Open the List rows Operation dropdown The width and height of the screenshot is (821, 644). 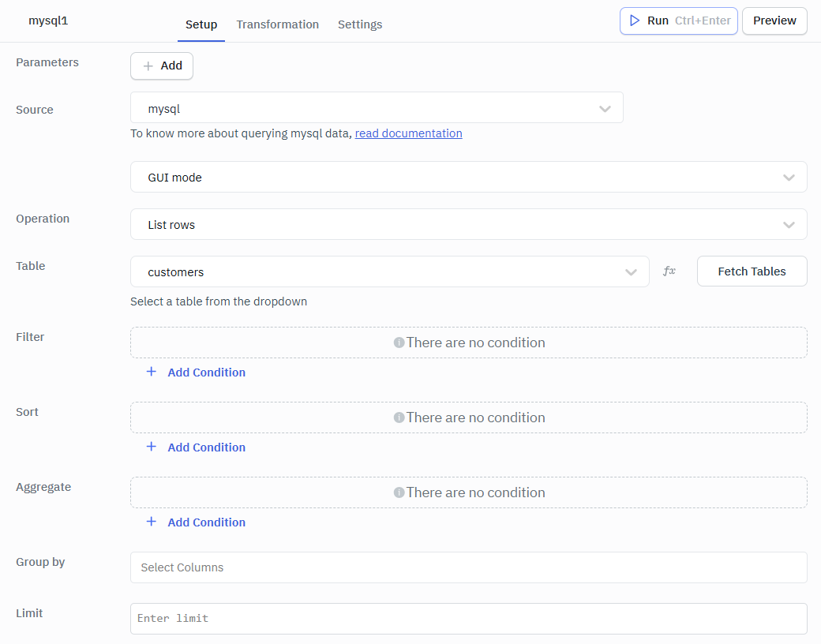pyautogui.click(x=468, y=225)
